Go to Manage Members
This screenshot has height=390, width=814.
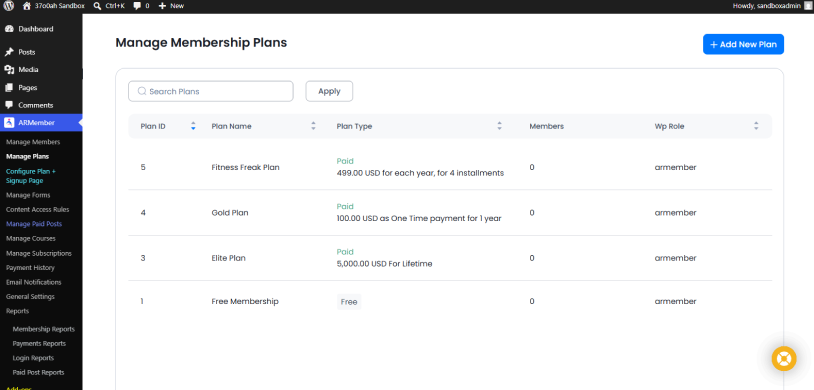click(33, 142)
